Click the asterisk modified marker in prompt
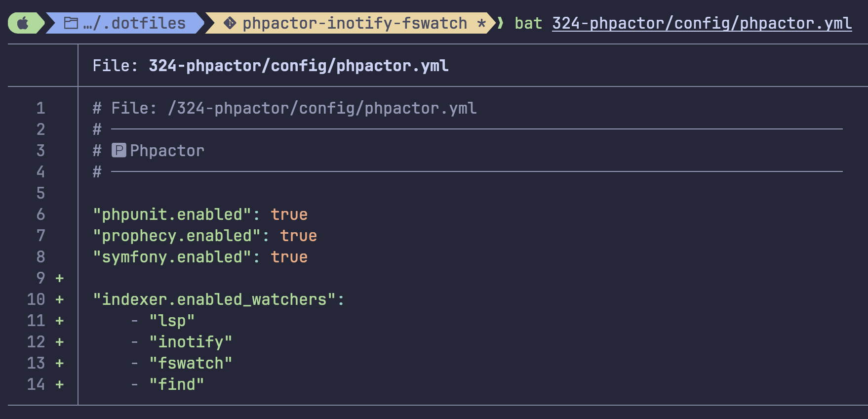 pyautogui.click(x=481, y=23)
